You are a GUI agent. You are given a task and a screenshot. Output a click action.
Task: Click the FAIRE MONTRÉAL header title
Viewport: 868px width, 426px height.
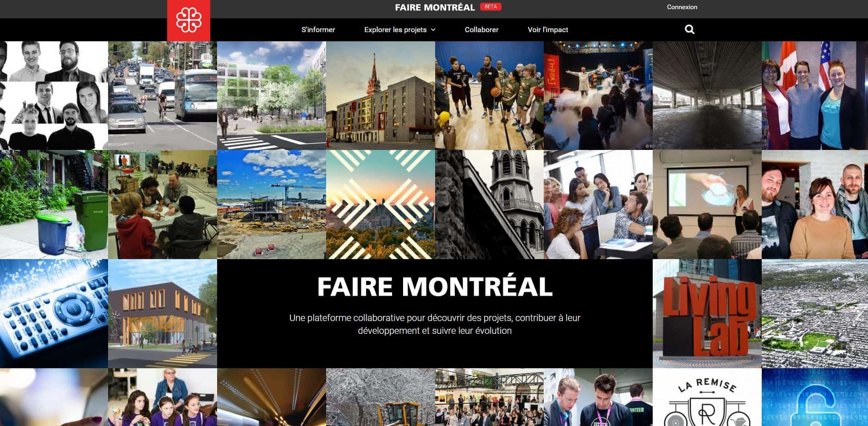(435, 7)
